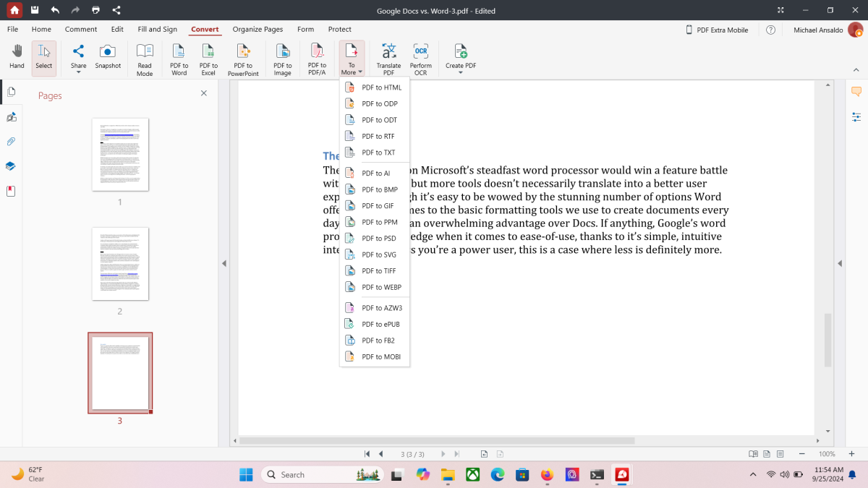This screenshot has width=868, height=488.
Task: Click the Windows Search box
Action: 322,475
